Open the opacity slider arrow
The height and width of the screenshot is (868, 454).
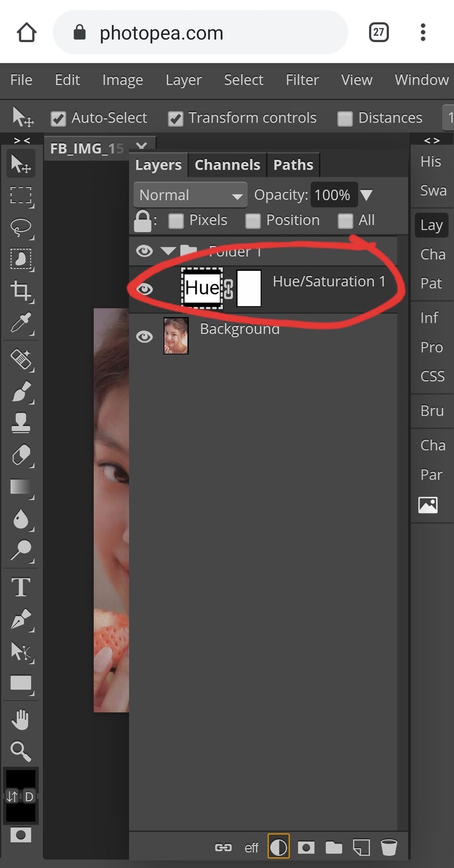(366, 195)
